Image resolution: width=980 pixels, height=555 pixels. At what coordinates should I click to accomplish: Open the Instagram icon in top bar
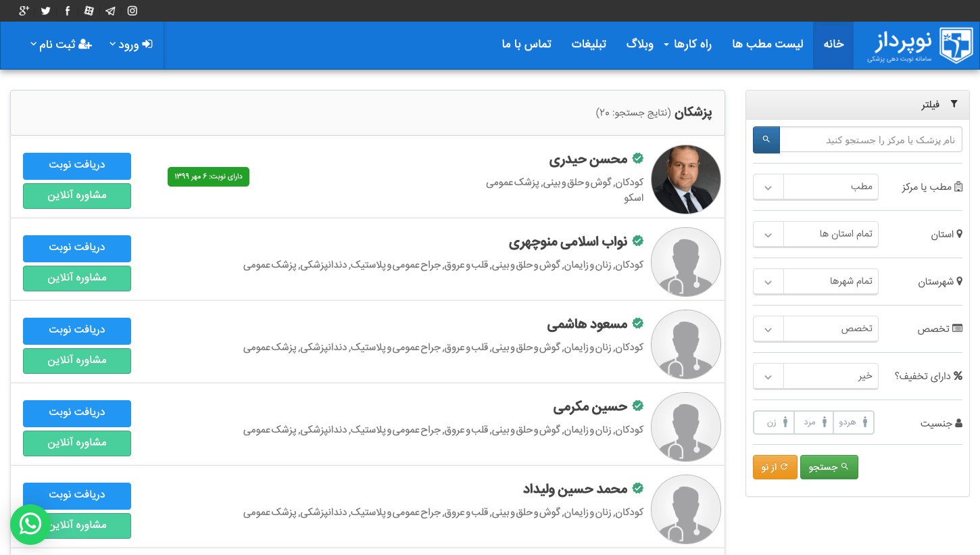point(132,11)
